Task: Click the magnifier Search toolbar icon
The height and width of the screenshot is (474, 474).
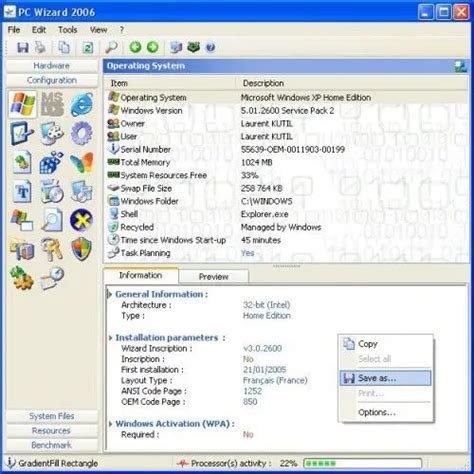Action: pos(111,47)
